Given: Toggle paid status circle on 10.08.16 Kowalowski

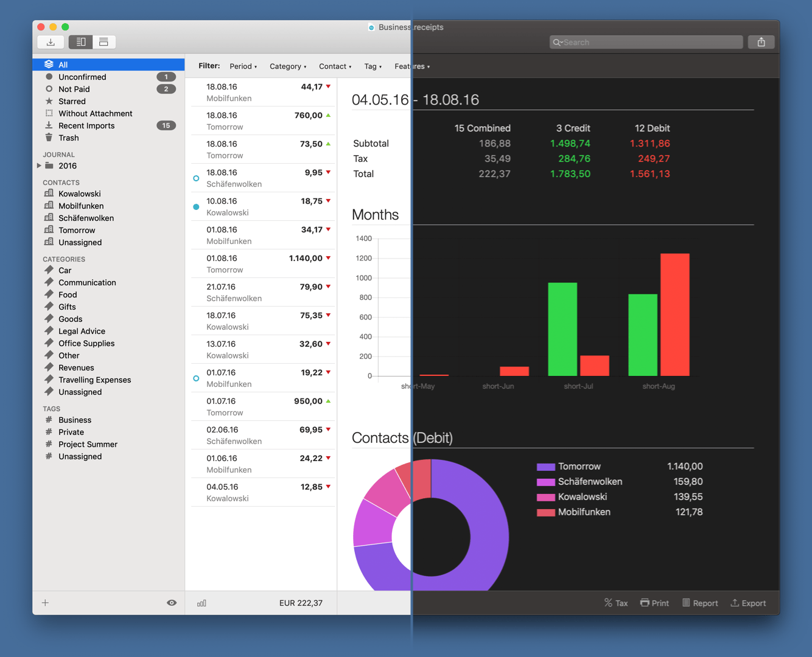Looking at the screenshot, I should click(x=196, y=207).
